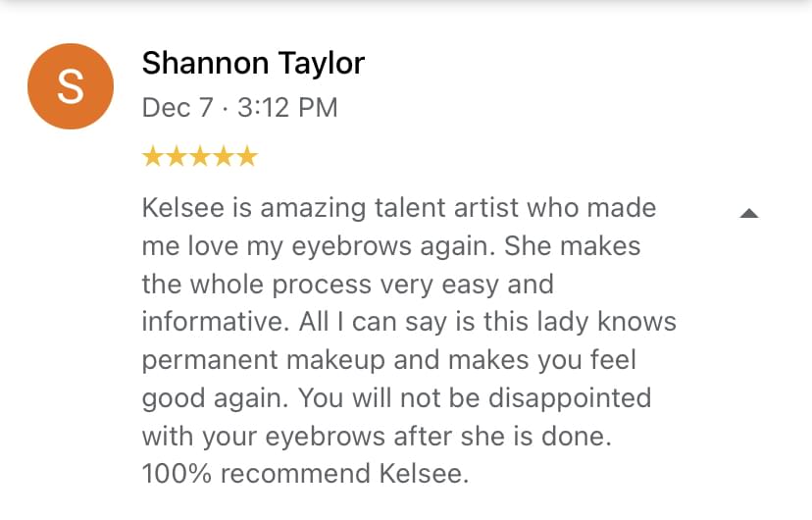Open Shannon Taylor's reviewer profile name
The image size is (812, 520).
[253, 64]
